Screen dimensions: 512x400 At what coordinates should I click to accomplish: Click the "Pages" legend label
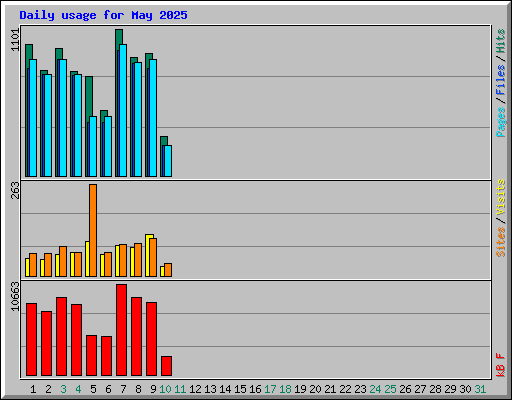(501, 122)
